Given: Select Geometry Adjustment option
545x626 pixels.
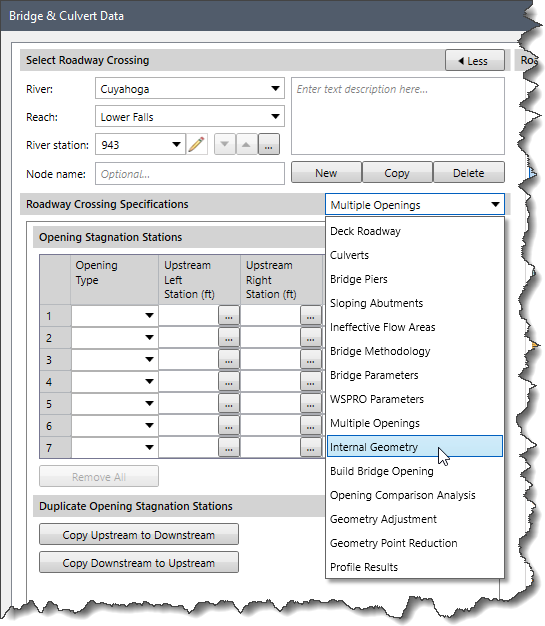Looking at the screenshot, I should click(415, 519).
